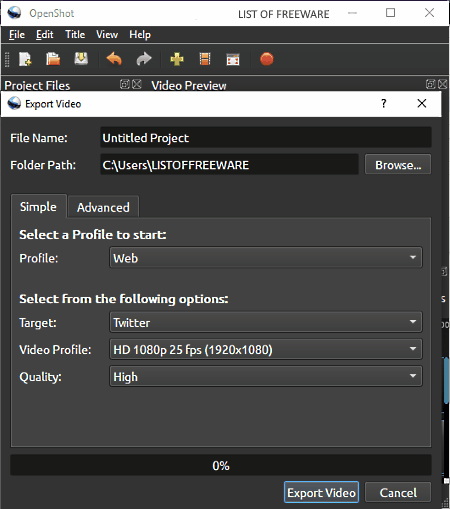This screenshot has width=450, height=509.
Task: Click the Export Video button
Action: coord(321,492)
